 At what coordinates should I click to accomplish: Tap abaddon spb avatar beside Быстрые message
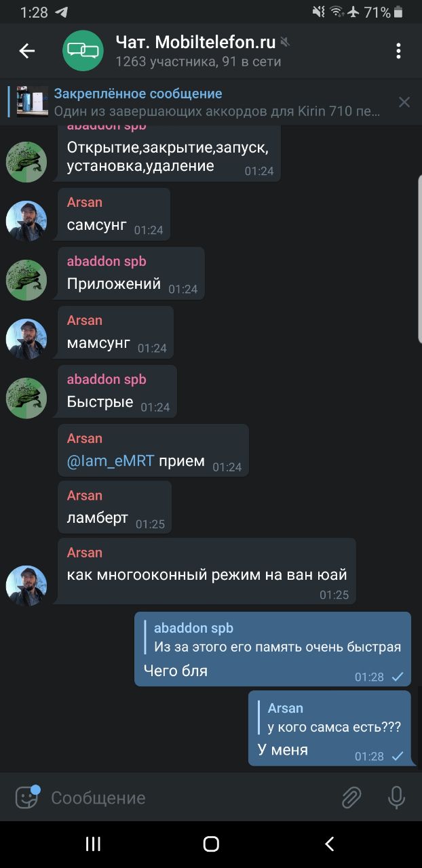[x=26, y=398]
